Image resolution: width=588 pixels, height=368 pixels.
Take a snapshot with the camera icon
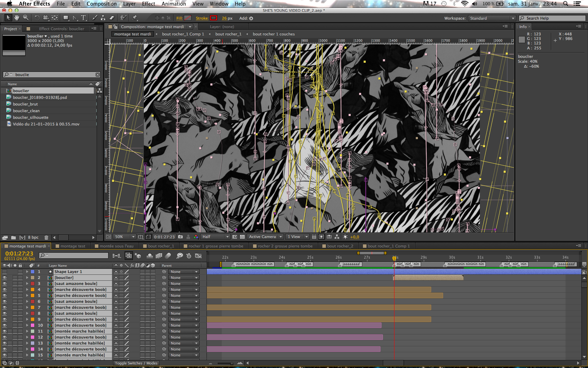180,237
